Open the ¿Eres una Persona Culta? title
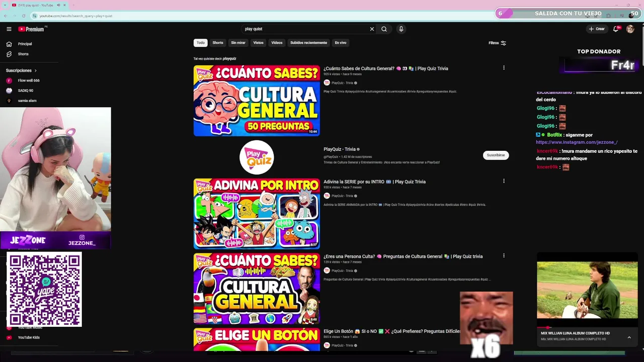Viewport: 644px width, 362px height. 403,256
